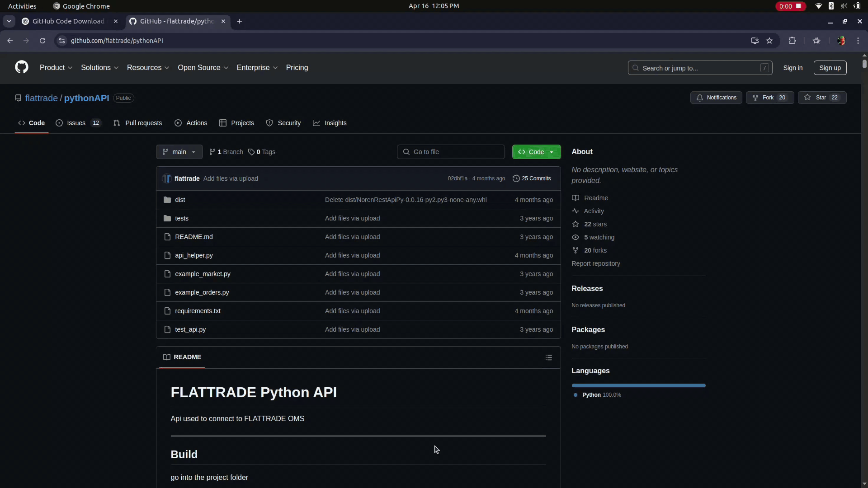Expand Resources navigation menu
Image resolution: width=868 pixels, height=488 pixels.
148,67
